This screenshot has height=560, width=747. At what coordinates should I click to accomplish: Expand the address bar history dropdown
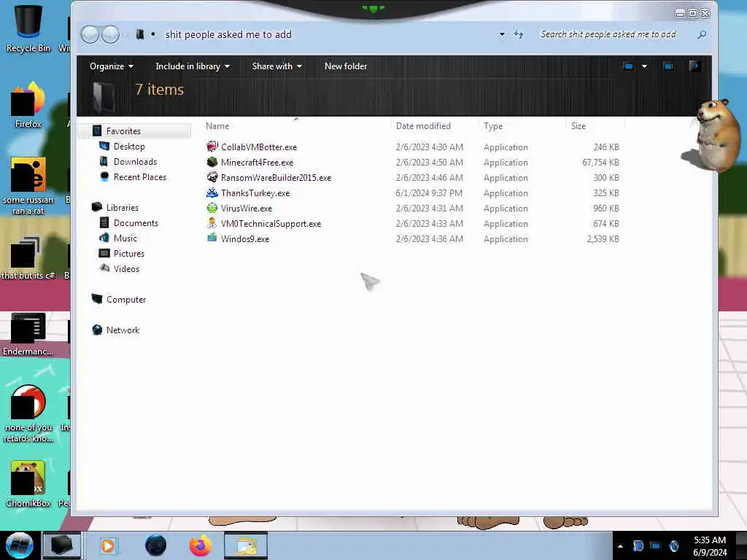click(x=502, y=34)
